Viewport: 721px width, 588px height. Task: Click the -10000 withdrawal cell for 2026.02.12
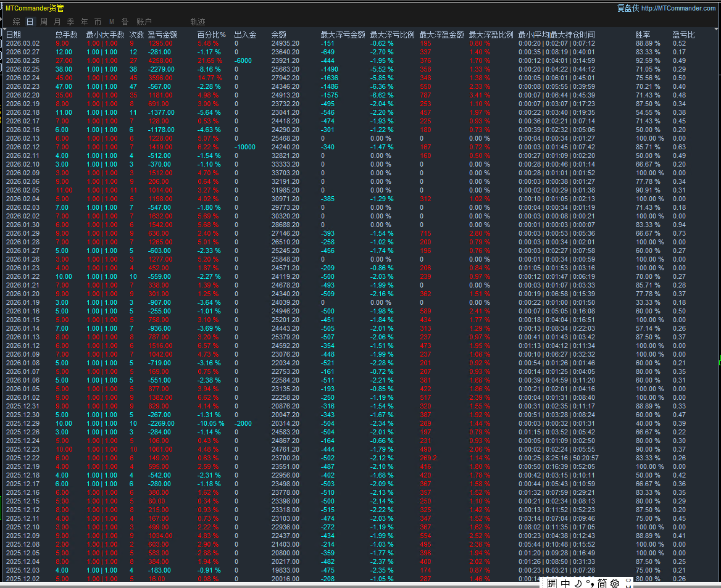pyautogui.click(x=244, y=147)
